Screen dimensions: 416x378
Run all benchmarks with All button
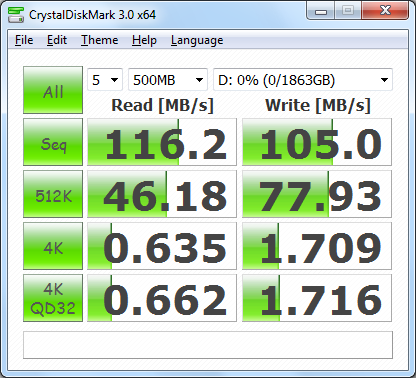[53, 90]
